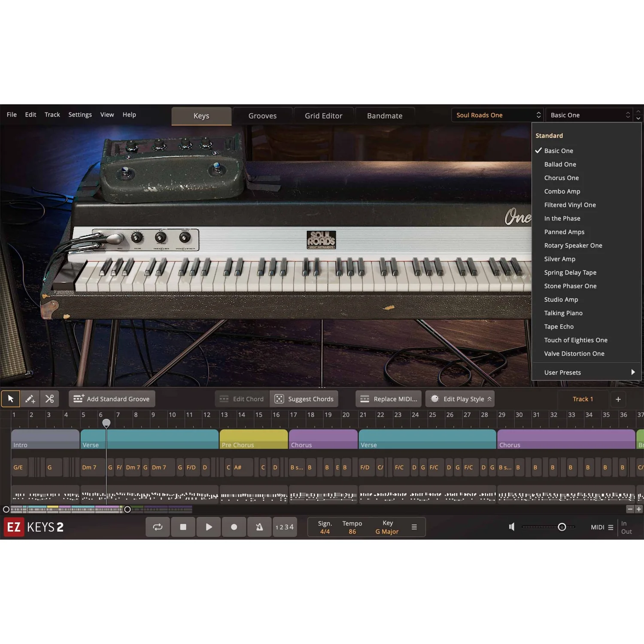
Task: Open the Edit menu
Action: pyautogui.click(x=30, y=115)
